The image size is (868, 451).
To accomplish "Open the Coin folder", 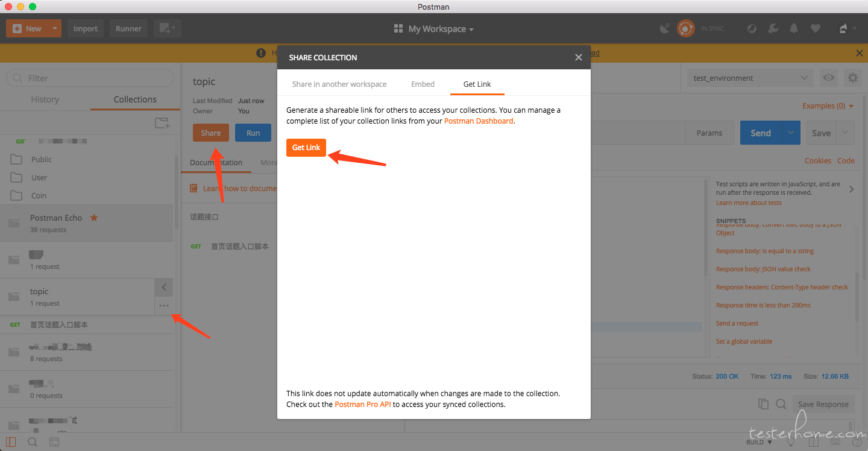I will [x=39, y=195].
